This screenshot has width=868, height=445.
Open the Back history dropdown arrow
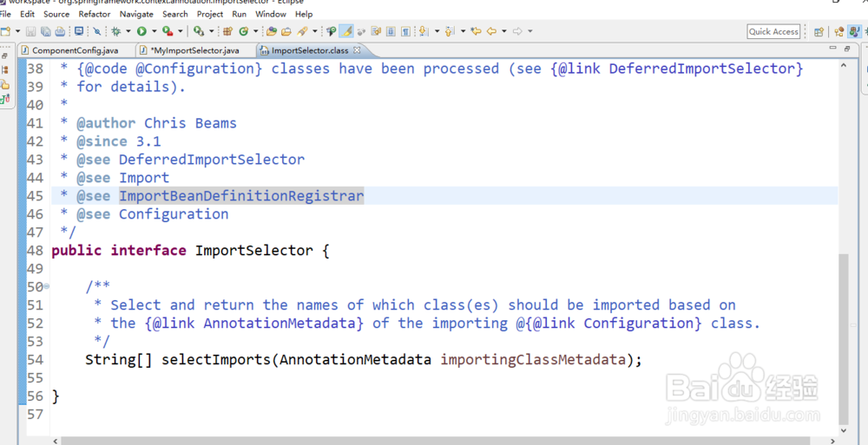pyautogui.click(x=503, y=31)
